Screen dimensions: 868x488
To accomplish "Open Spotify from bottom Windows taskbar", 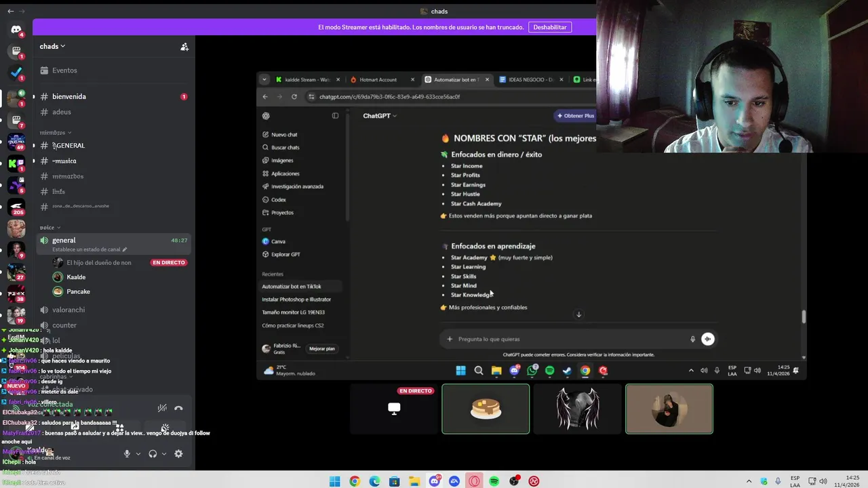I will [x=494, y=481].
